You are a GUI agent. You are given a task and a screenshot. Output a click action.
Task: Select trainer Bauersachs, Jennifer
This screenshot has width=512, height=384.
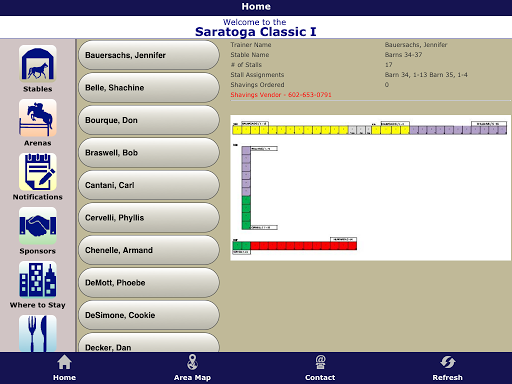coord(149,55)
